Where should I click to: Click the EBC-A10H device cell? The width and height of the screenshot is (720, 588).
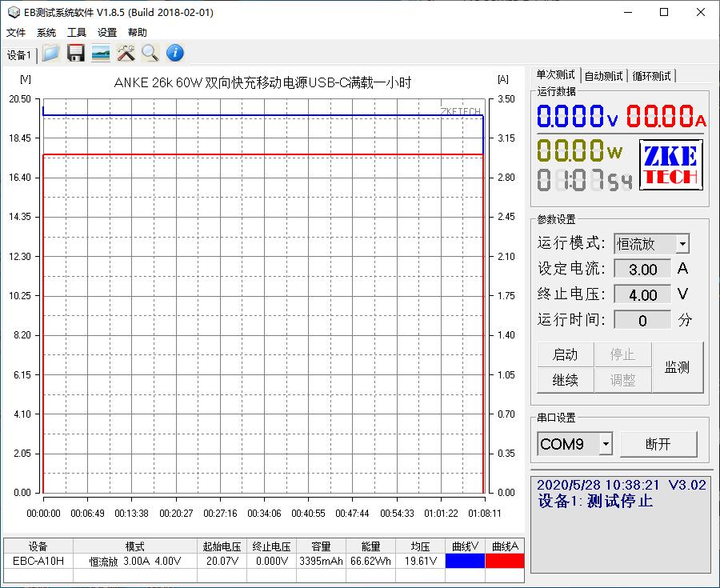tap(38, 561)
